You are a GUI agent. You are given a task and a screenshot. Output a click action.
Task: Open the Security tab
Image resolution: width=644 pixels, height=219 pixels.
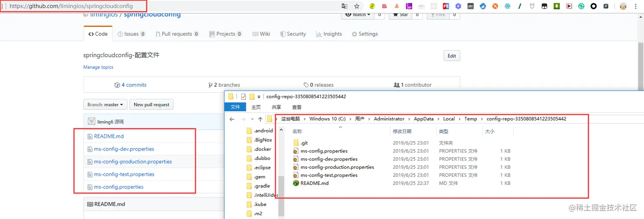[x=293, y=34]
